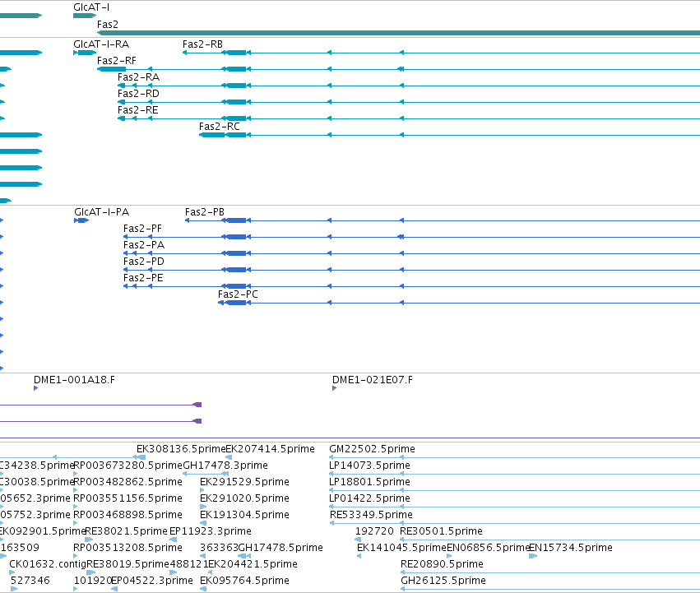
Task: Select the EK291529.5prime label
Action: [x=244, y=482]
